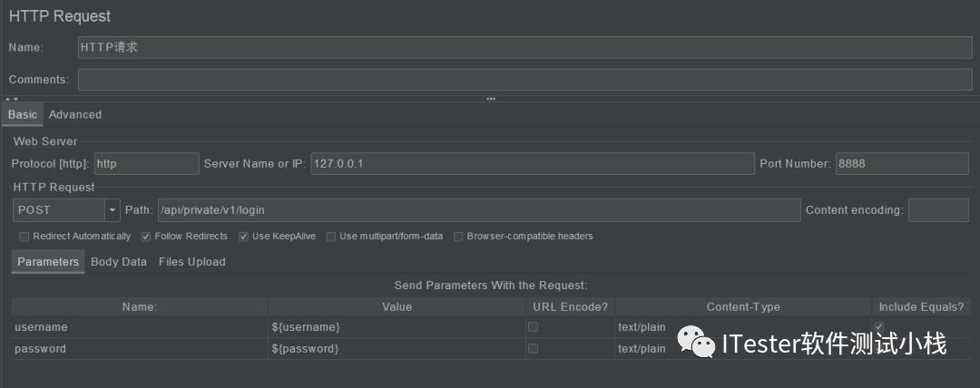Open the POST method dropdown arrow
The width and height of the screenshot is (980, 388).
tap(113, 210)
